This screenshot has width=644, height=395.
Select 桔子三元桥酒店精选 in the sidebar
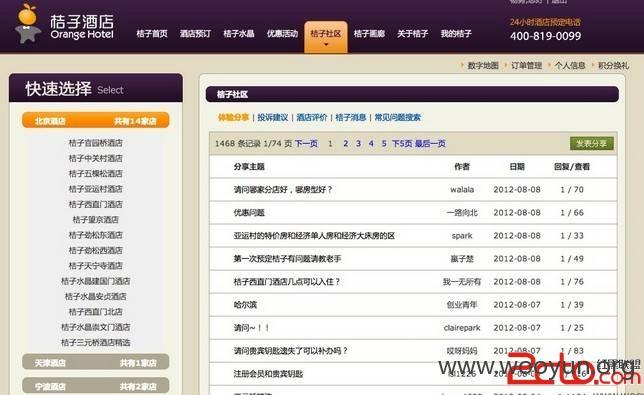pos(96,342)
